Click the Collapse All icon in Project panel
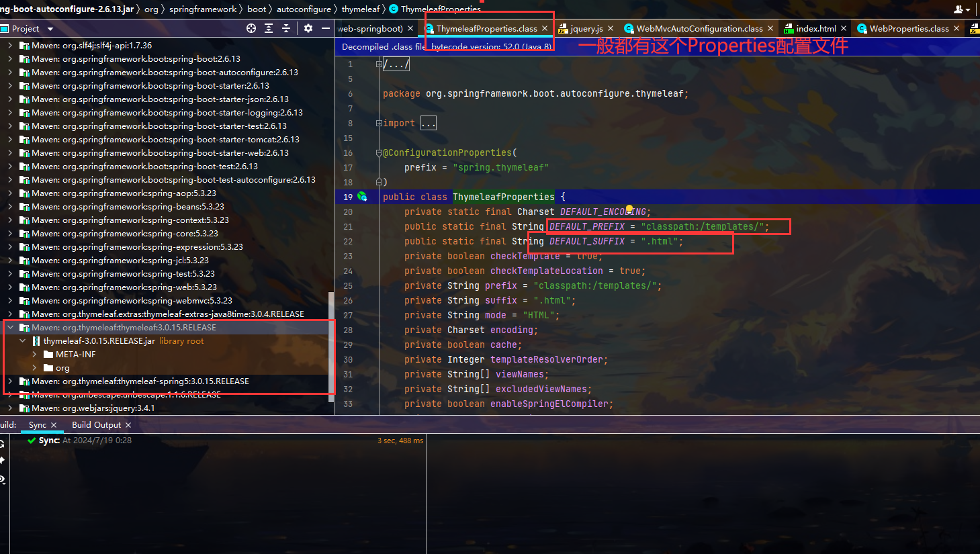This screenshot has height=554, width=980. click(286, 28)
